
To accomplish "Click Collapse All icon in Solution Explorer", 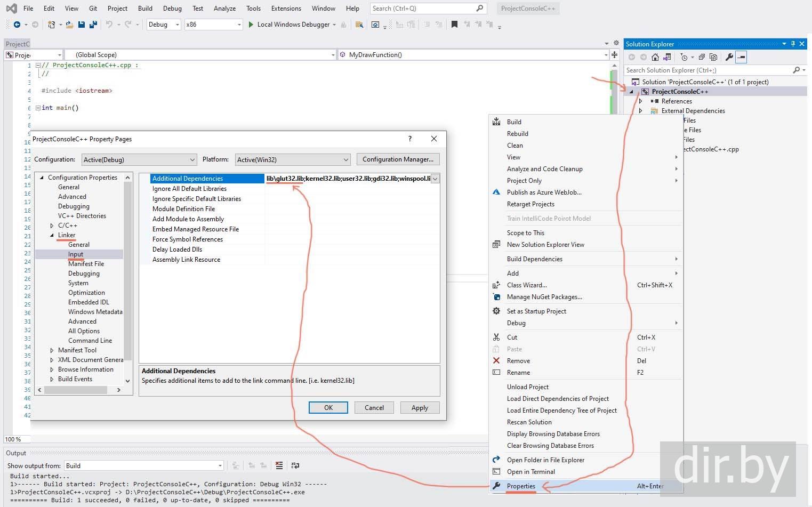I will (702, 57).
